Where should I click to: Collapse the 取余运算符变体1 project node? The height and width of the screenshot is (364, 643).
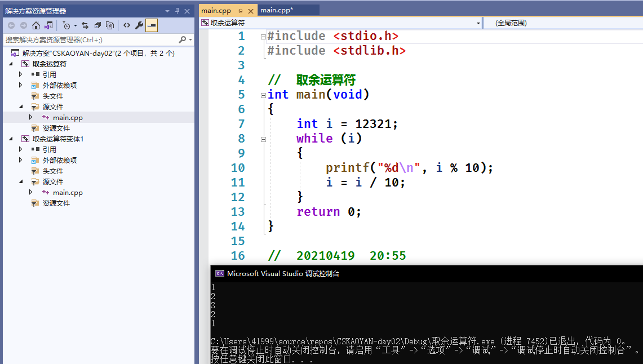pos(11,139)
